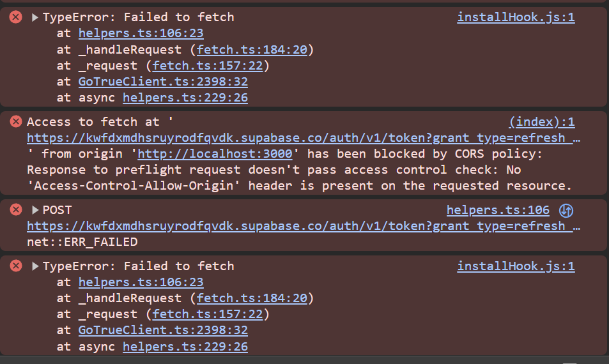The height and width of the screenshot is (364, 609).
Task: Expand the first TypeError stack trace arrow
Action: [x=35, y=17]
